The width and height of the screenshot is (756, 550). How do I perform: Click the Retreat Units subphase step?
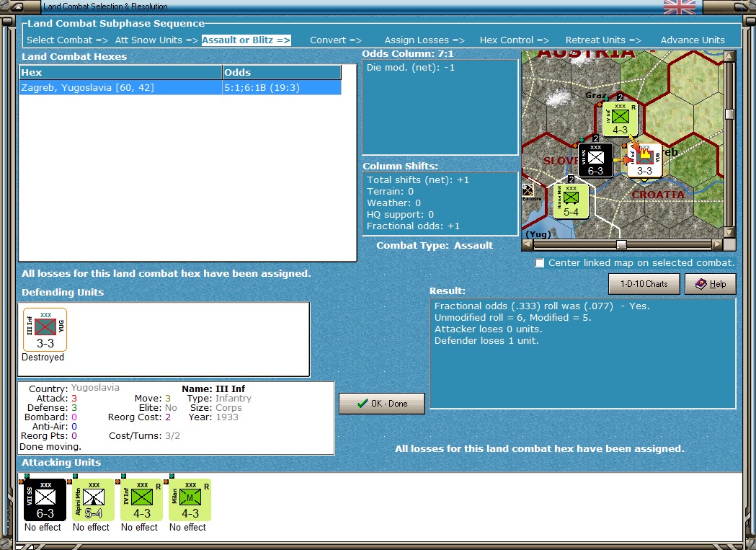[603, 40]
